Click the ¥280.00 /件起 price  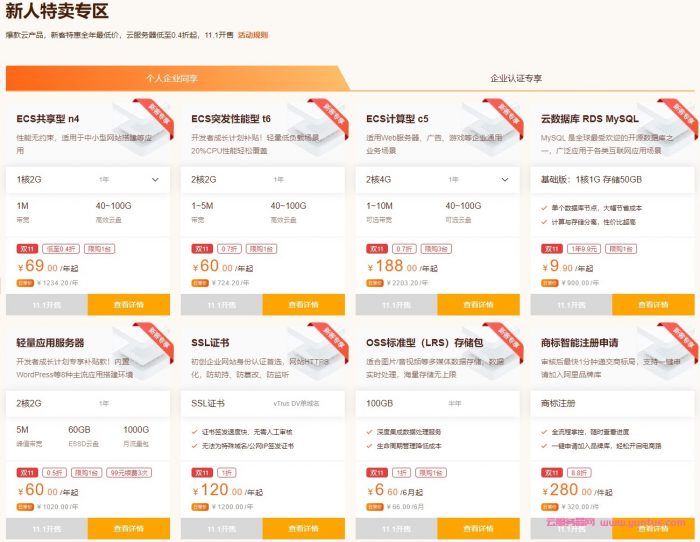(x=577, y=490)
